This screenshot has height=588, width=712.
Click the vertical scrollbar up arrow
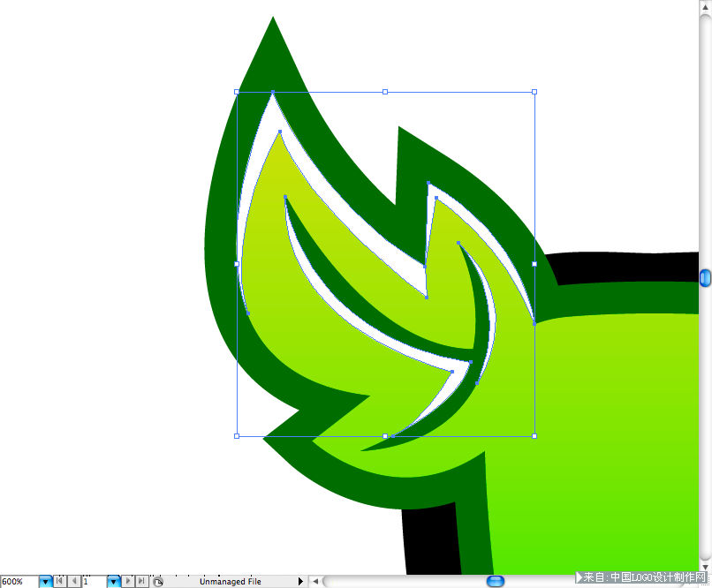705,7
